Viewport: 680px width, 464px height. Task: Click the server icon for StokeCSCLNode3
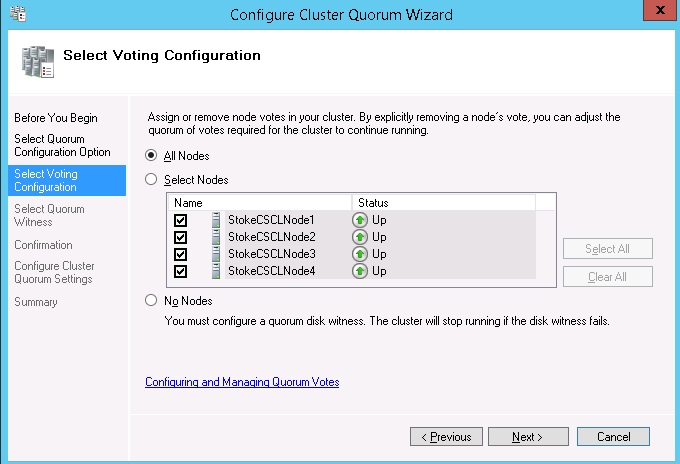216,254
